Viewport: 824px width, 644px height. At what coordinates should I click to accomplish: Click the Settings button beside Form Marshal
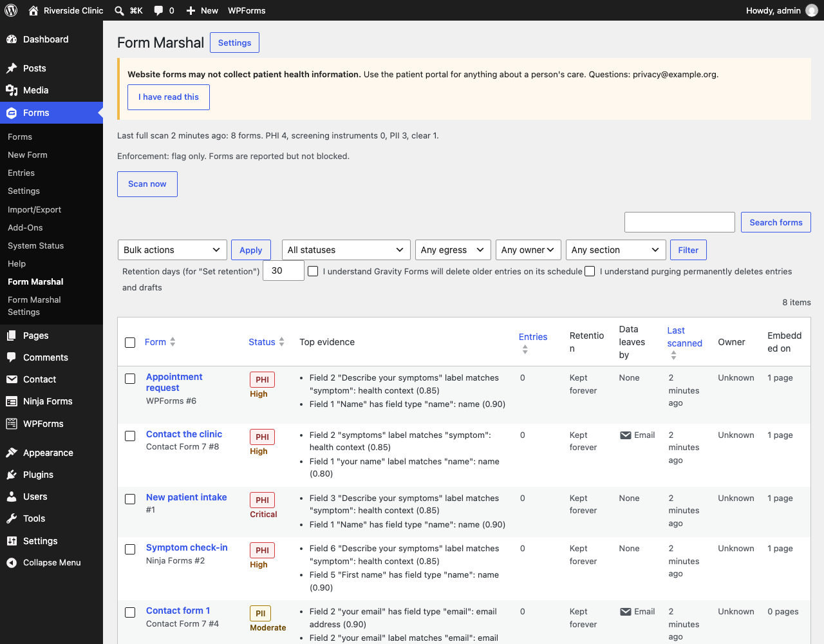point(234,43)
